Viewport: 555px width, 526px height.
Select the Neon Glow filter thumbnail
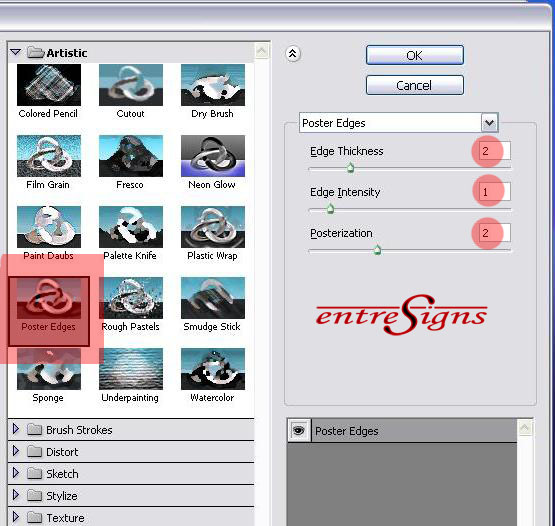pos(213,156)
